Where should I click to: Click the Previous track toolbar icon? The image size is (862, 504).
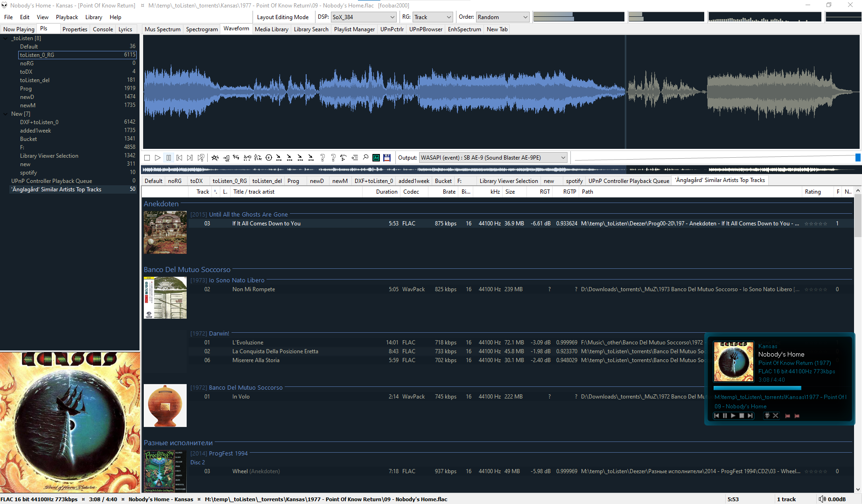(179, 158)
